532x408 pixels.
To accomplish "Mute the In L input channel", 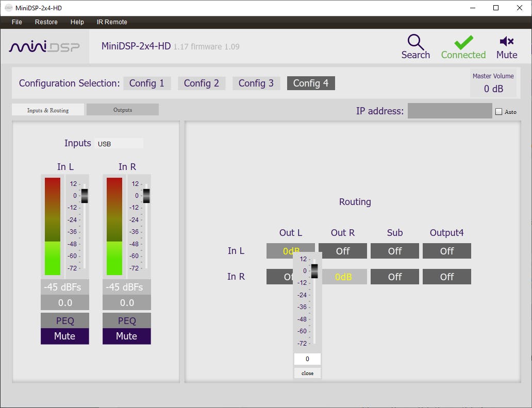I will tap(65, 336).
